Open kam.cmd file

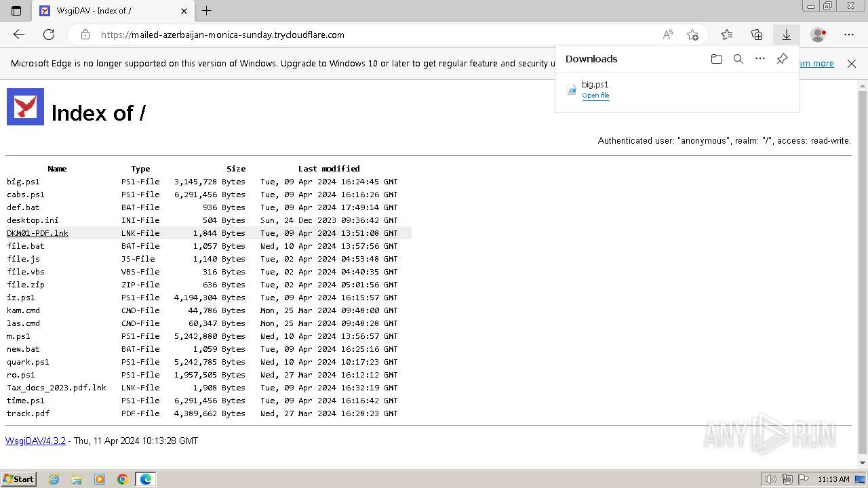point(23,310)
